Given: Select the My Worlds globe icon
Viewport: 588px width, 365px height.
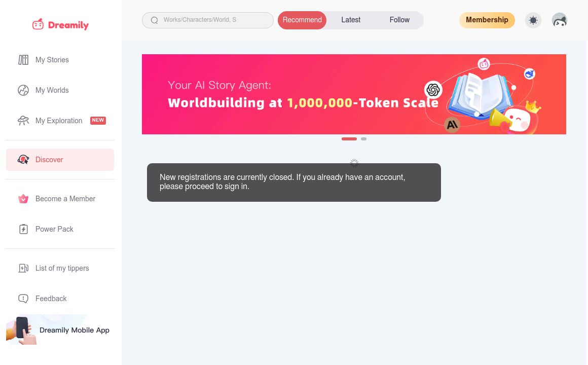Looking at the screenshot, I should 23,90.
